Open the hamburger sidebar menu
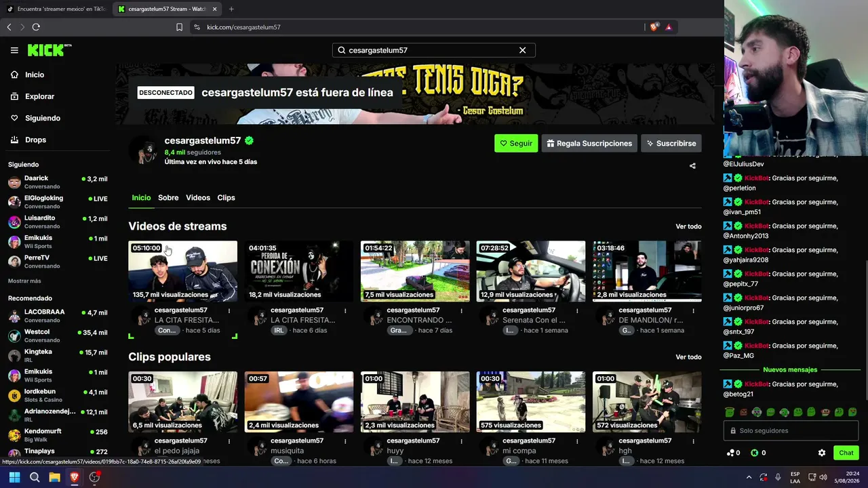 pos(14,50)
